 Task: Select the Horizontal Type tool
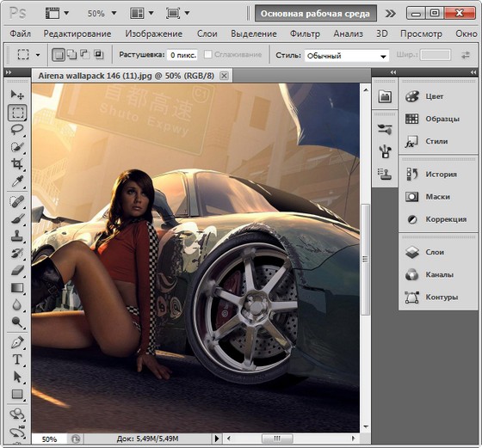(17, 359)
